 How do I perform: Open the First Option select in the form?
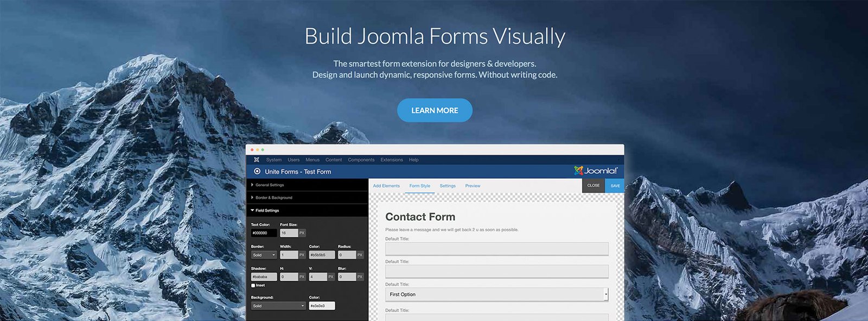(x=497, y=294)
